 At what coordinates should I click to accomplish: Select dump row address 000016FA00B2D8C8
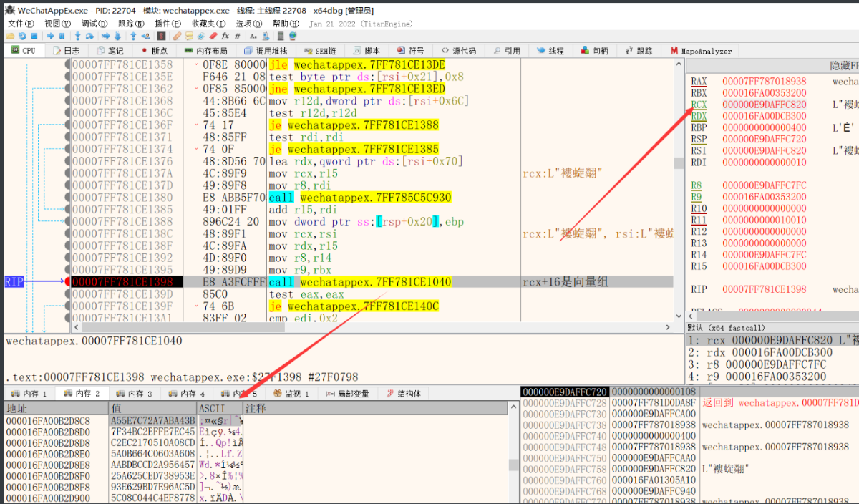tap(48, 420)
